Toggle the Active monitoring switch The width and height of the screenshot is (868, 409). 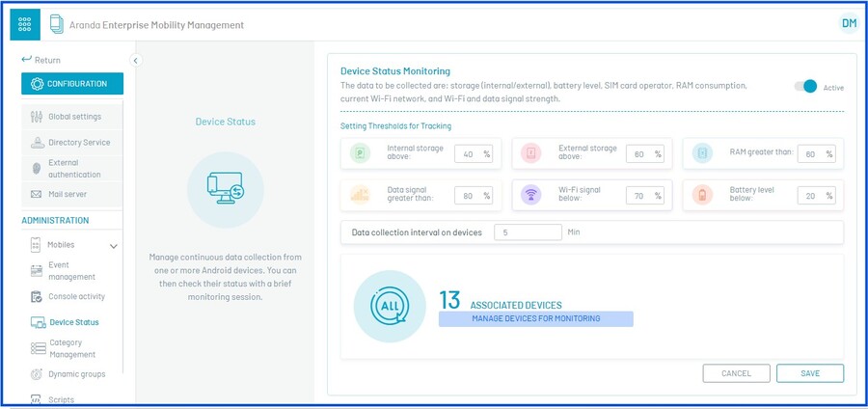click(x=805, y=87)
